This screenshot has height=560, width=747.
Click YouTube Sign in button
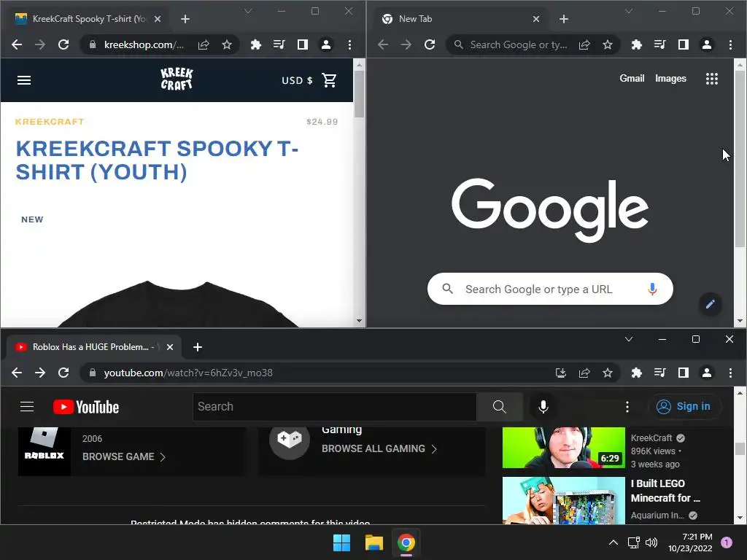point(684,406)
